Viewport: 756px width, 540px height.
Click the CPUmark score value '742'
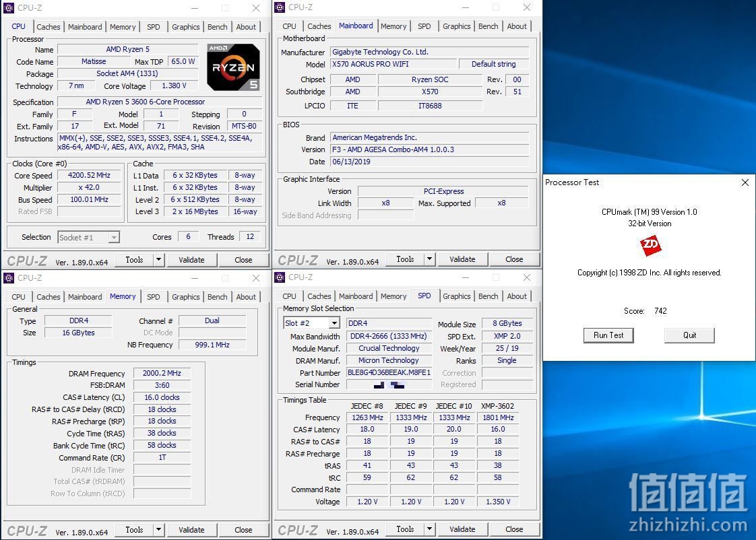coord(660,311)
